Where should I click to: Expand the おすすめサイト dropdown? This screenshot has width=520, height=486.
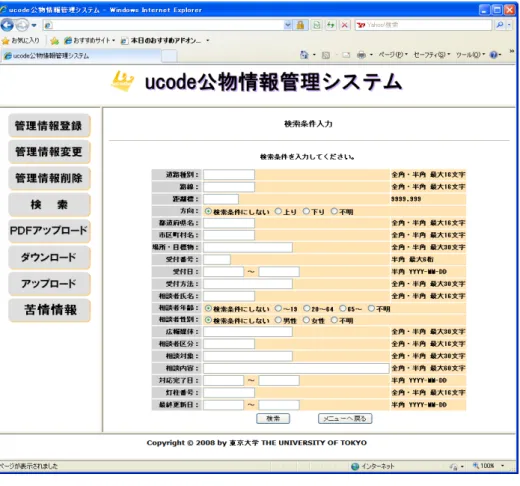[x=114, y=41]
